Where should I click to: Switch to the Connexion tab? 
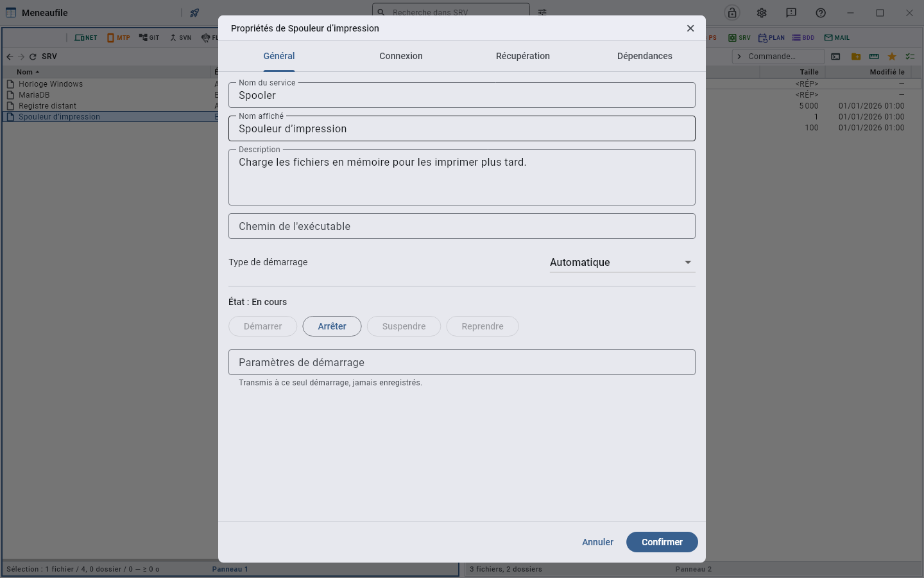(401, 56)
